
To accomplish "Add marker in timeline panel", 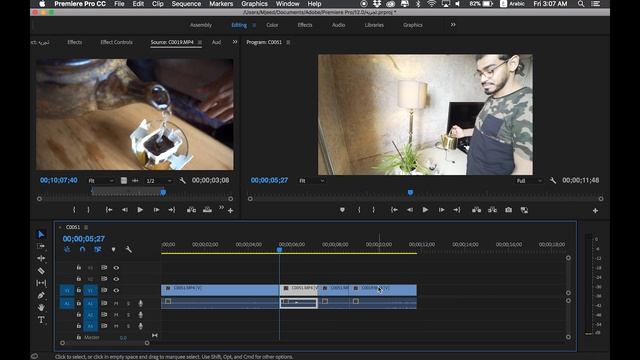I will tap(113, 249).
